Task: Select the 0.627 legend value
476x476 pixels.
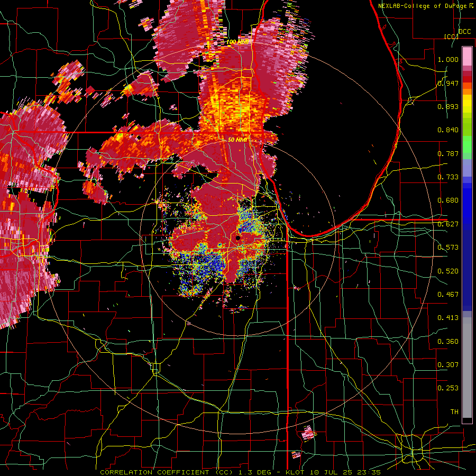Action: 448,224
